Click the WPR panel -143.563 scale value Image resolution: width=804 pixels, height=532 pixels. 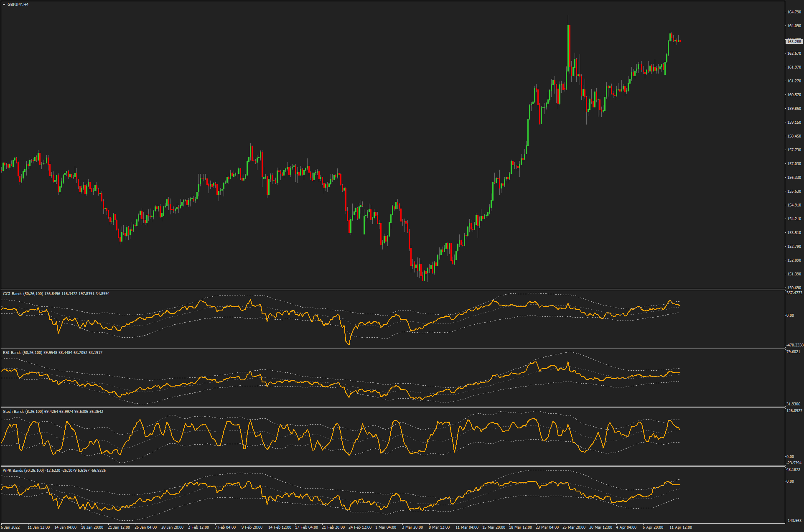coord(794,521)
